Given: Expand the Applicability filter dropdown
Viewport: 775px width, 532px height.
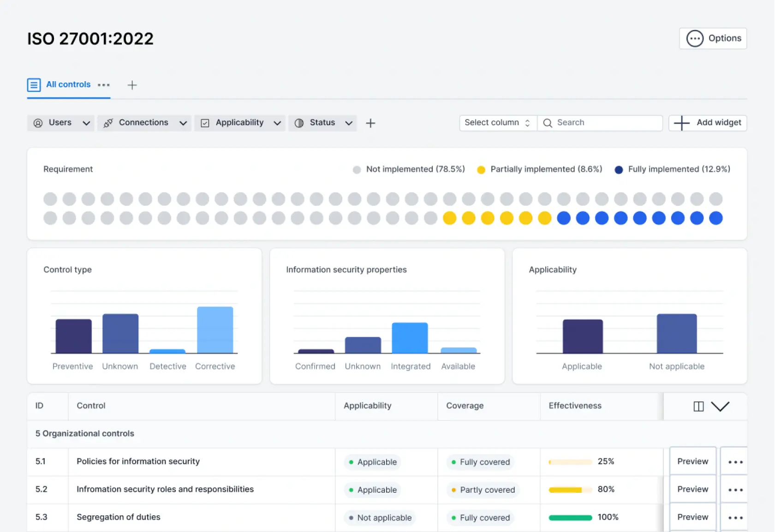Looking at the screenshot, I should coord(240,123).
